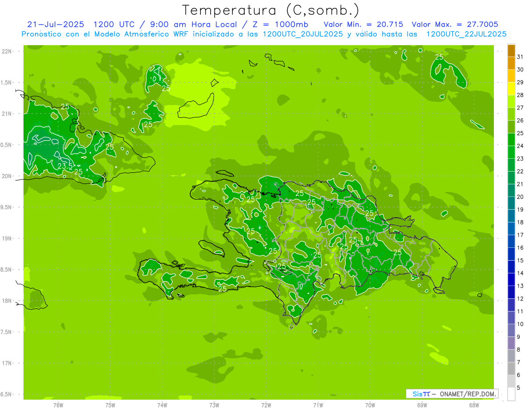Click the '72W' longitude axis label
This screenshot has height=411, width=532.
point(266,405)
